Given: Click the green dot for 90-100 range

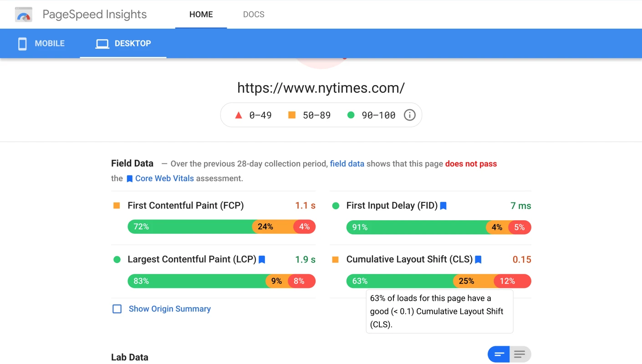Looking at the screenshot, I should pyautogui.click(x=351, y=115).
